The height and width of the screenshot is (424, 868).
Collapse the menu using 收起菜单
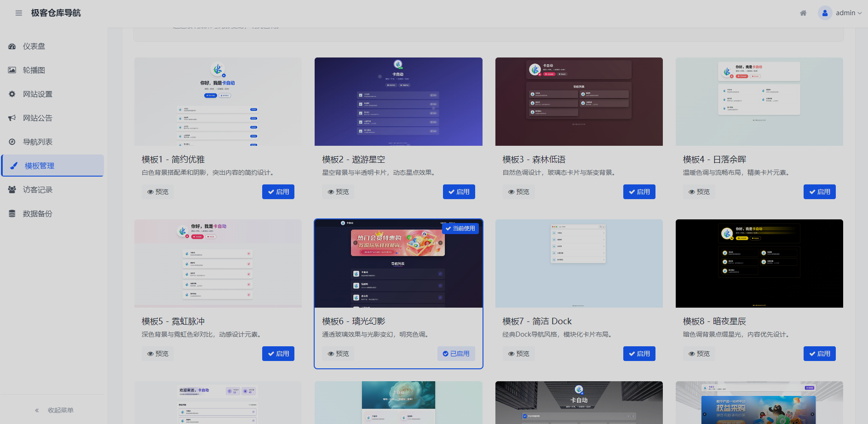click(x=55, y=410)
